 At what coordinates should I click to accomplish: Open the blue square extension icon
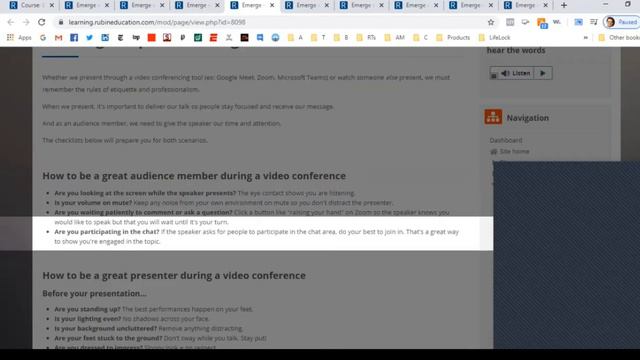coord(578,22)
